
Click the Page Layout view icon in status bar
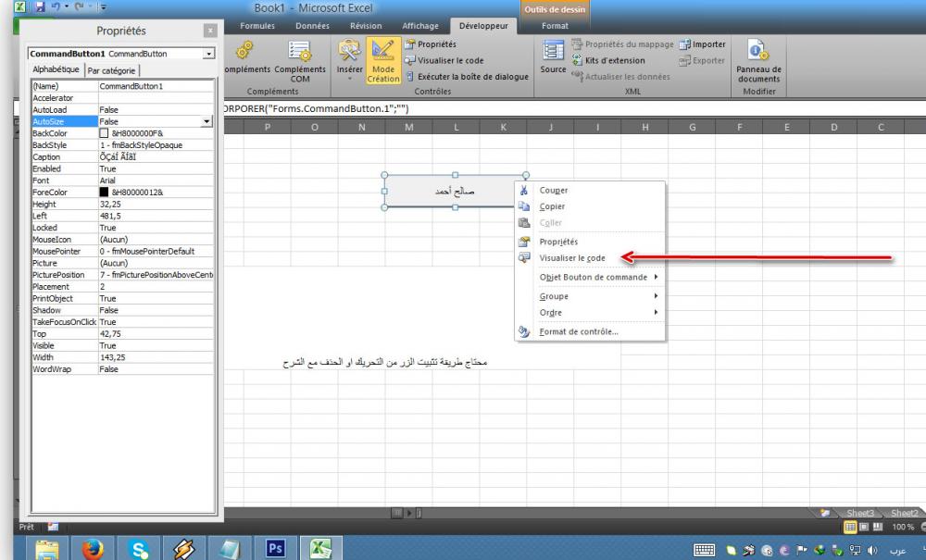click(864, 527)
